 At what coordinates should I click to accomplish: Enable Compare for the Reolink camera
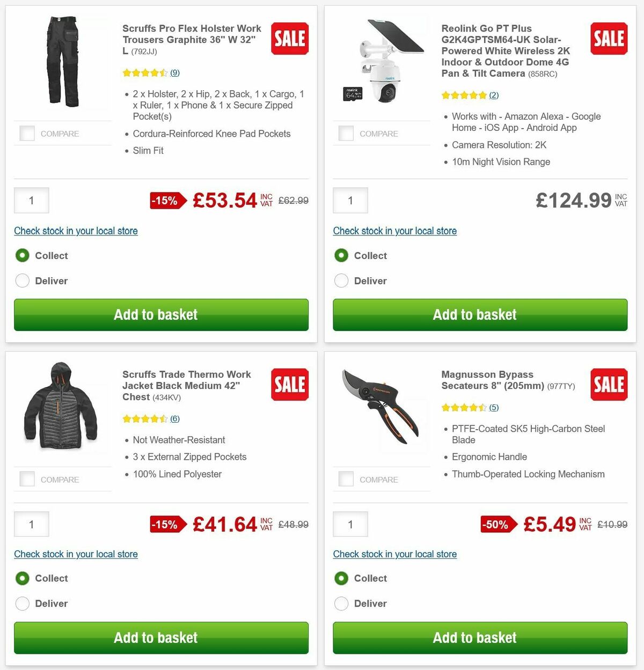pyautogui.click(x=346, y=133)
